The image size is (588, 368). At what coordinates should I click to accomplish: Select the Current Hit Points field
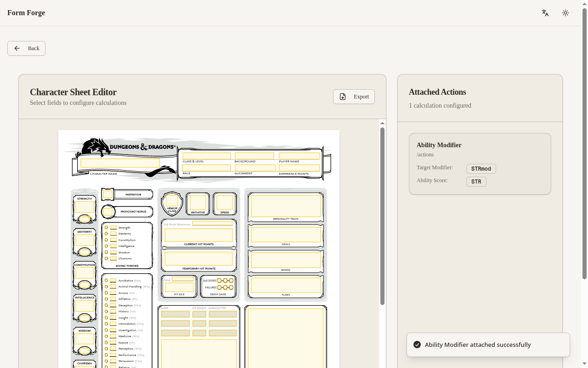pyautogui.click(x=198, y=235)
